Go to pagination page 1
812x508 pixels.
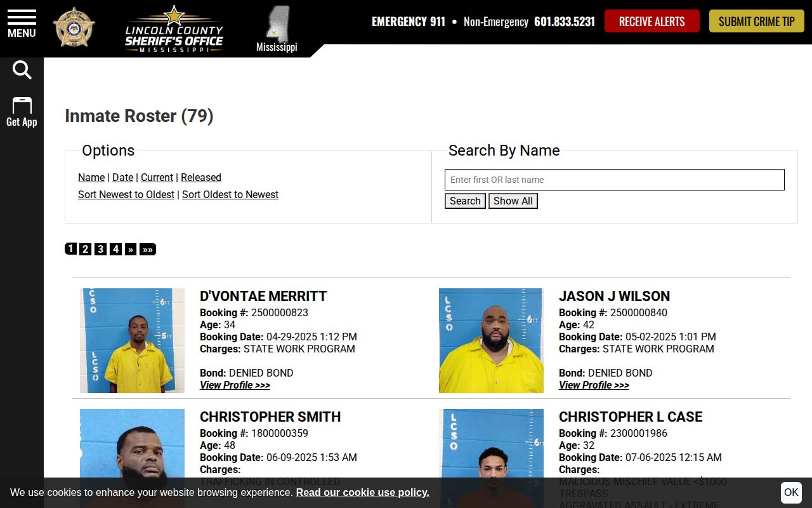70,249
